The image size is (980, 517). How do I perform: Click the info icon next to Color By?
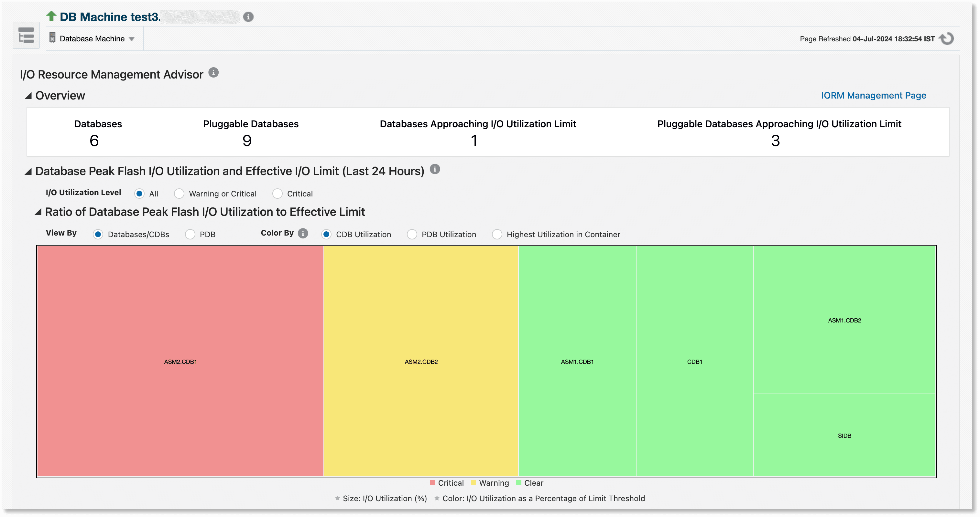[302, 233]
